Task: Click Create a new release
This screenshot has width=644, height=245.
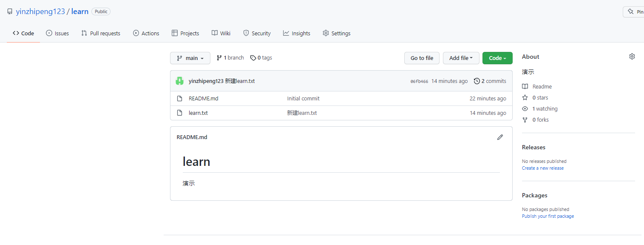Action: coord(543,168)
